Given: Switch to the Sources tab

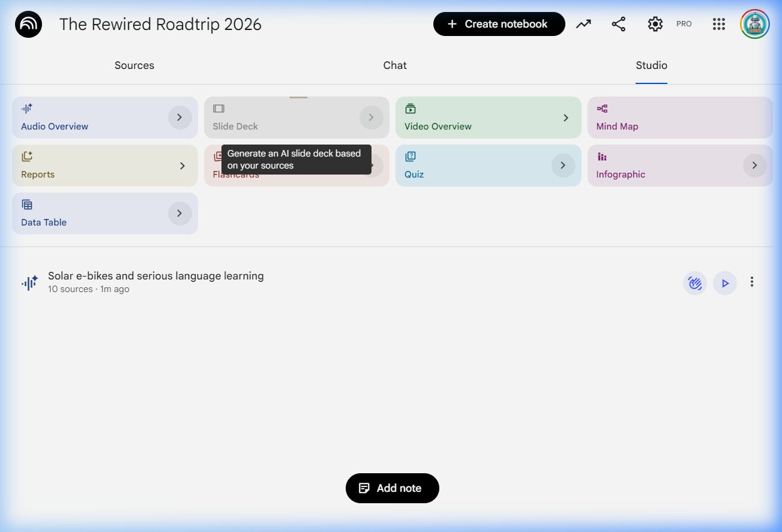Looking at the screenshot, I should click(134, 65).
